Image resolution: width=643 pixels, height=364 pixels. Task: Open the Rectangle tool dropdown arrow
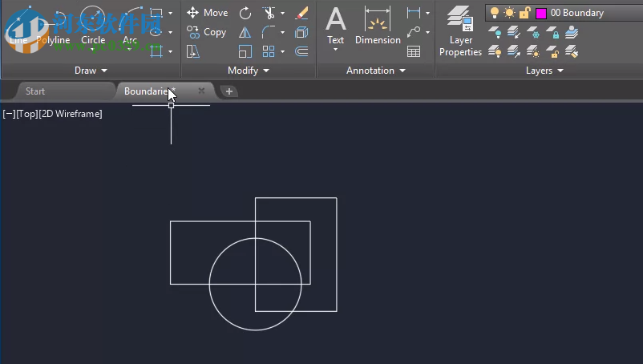[x=170, y=13]
